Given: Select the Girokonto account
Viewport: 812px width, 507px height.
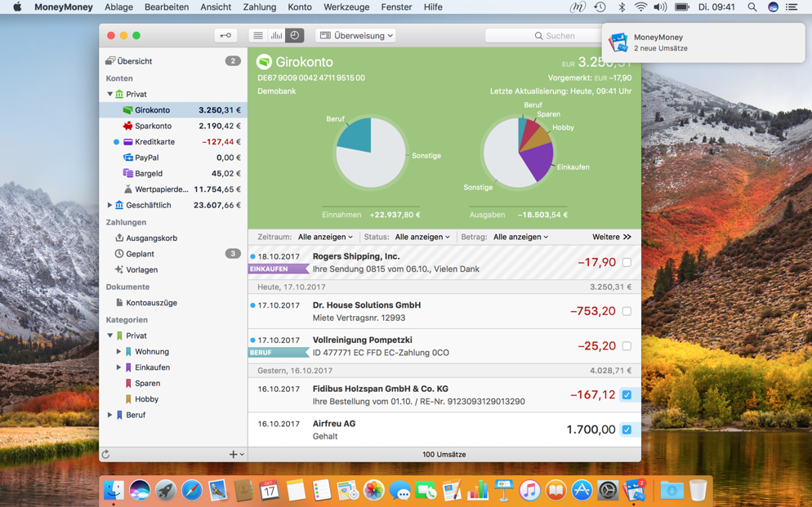Looking at the screenshot, I should [173, 109].
